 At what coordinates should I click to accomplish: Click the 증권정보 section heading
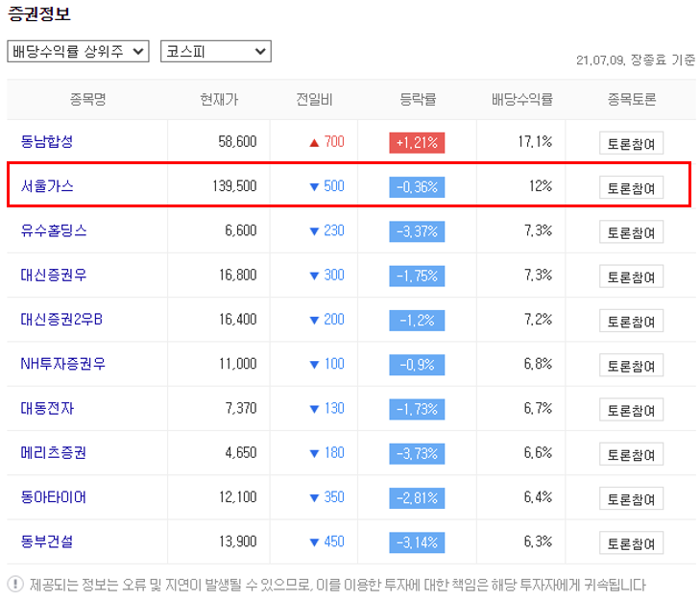click(39, 13)
